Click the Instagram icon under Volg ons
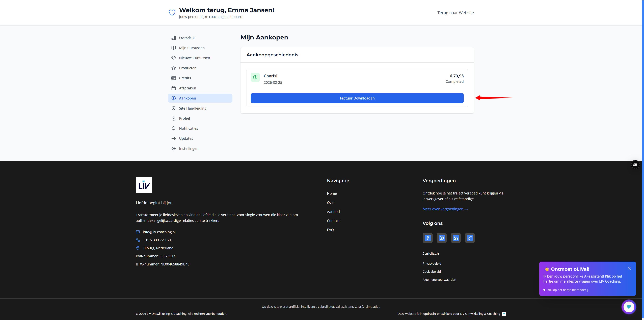Viewport: 644px width, 320px height. 442,238
